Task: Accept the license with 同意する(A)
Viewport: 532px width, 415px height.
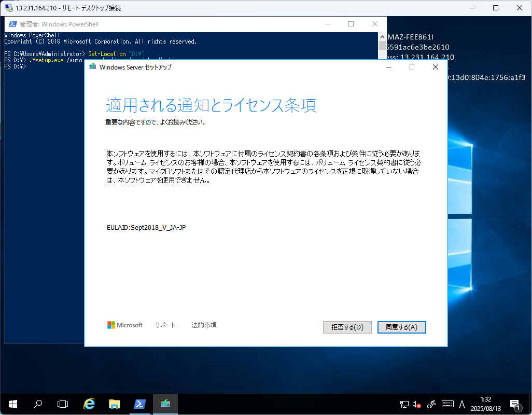Action: (x=401, y=327)
